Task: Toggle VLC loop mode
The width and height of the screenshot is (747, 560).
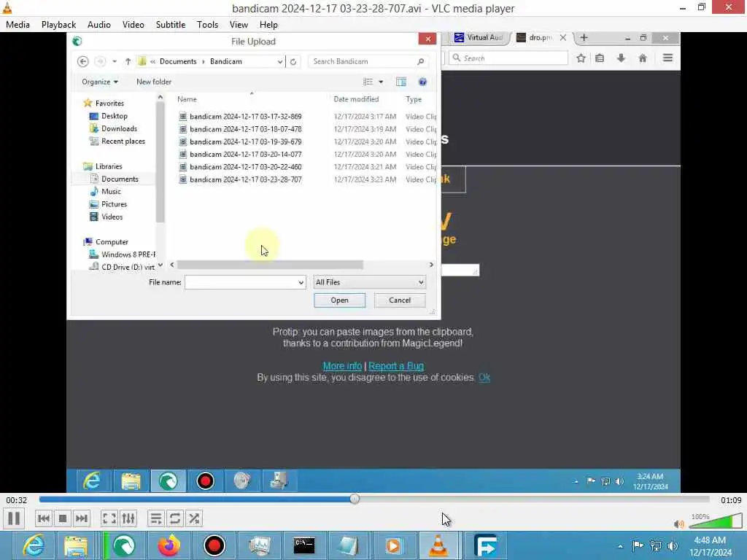Action: pyautogui.click(x=175, y=518)
